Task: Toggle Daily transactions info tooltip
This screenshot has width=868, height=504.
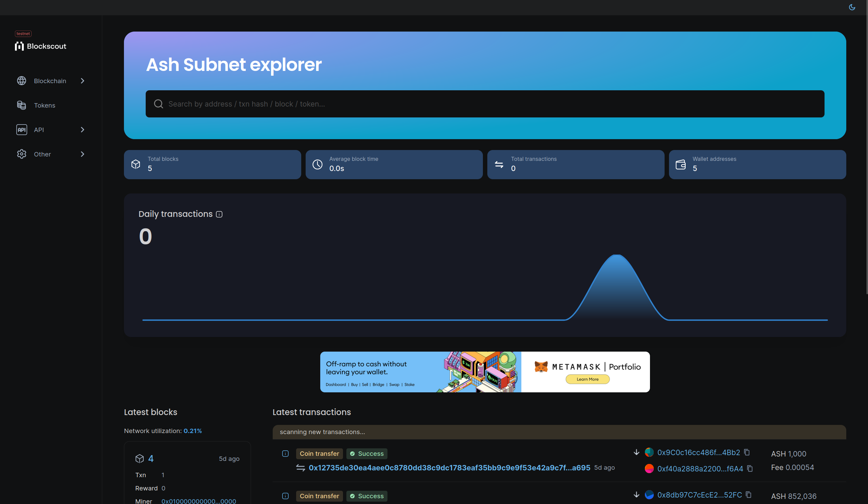Action: tap(219, 213)
